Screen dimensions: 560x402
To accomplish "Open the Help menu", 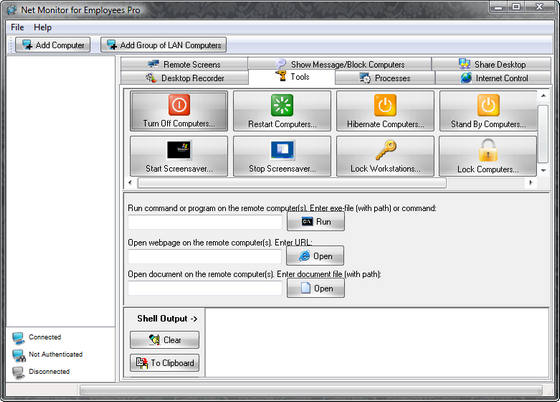I will (42, 27).
